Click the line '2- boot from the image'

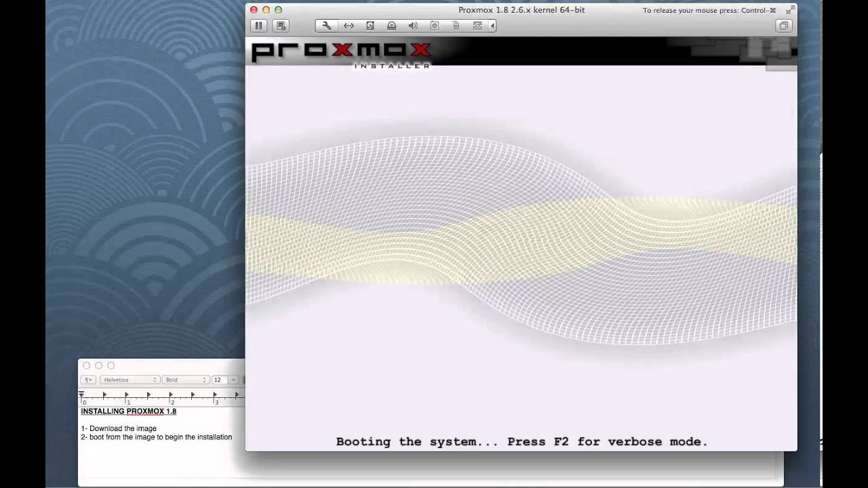pos(157,437)
